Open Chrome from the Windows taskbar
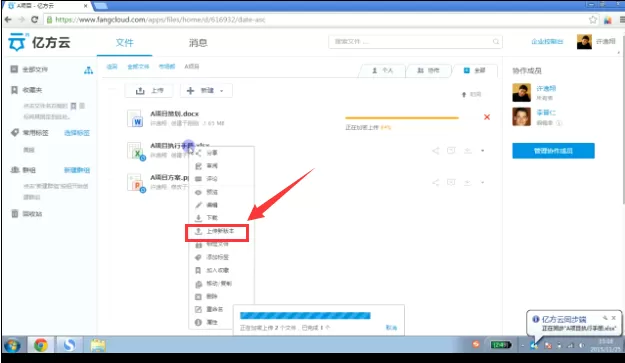 [x=40, y=345]
